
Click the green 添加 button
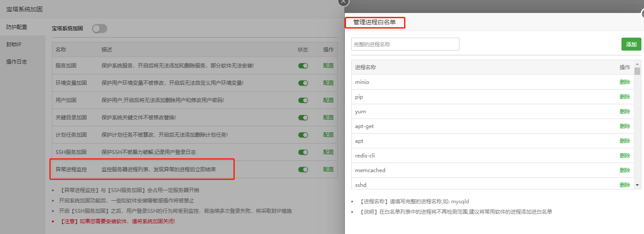(631, 44)
